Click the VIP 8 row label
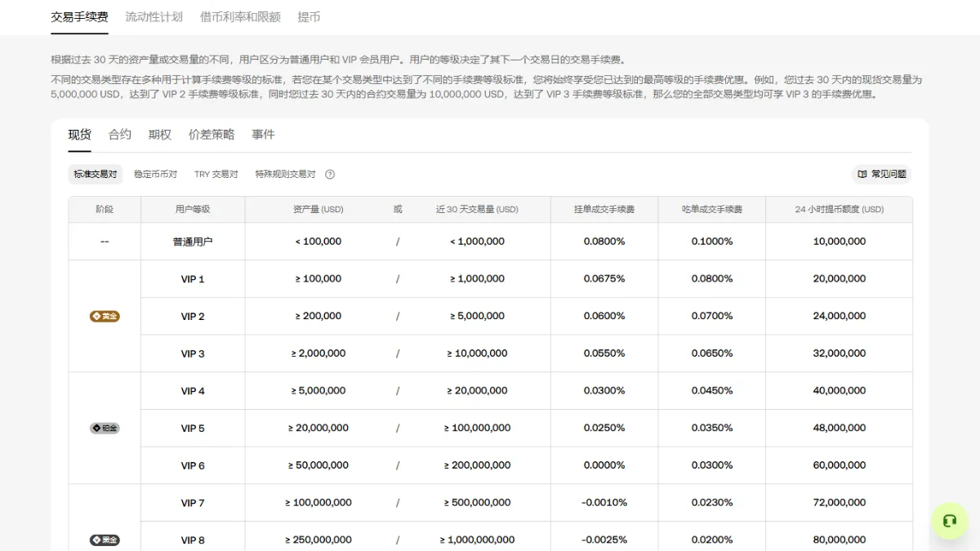Viewport: 980px width, 551px height. [193, 540]
